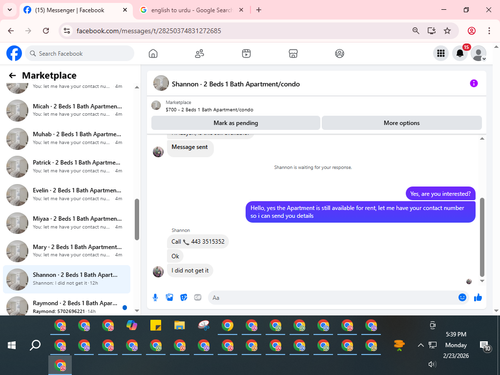Click the zoom magnifier in address bar
This screenshot has width=500, height=375.
(x=415, y=31)
